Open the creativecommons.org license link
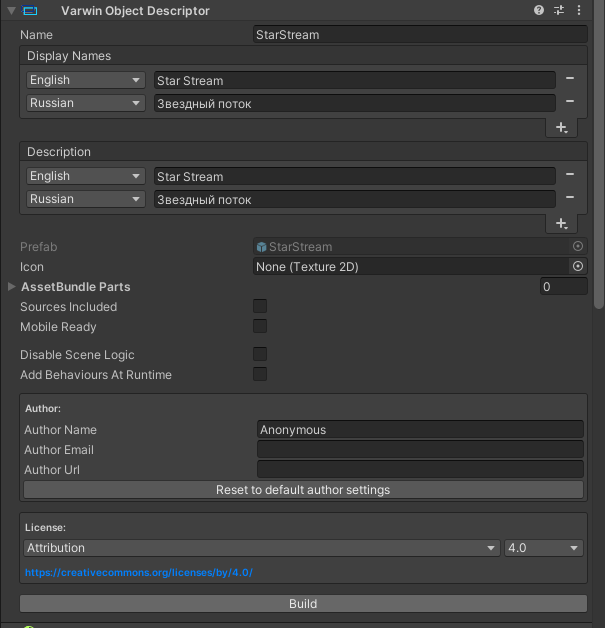This screenshot has height=628, width=605. 138,572
